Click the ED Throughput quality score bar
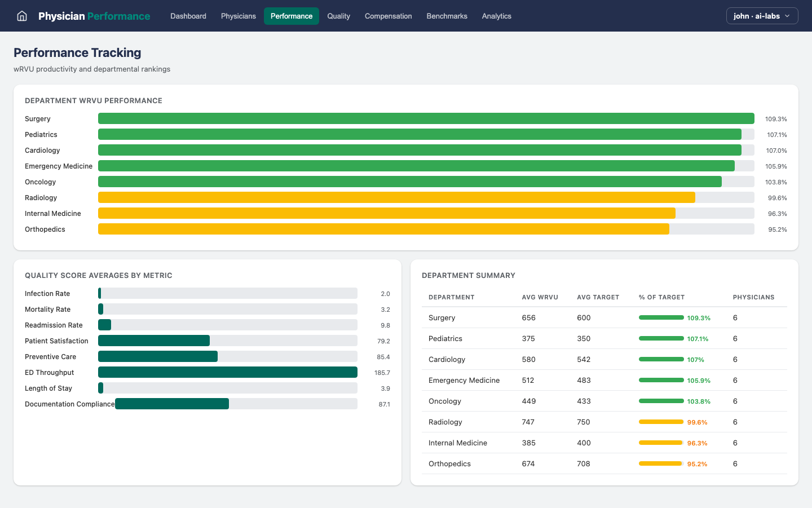 (x=227, y=372)
